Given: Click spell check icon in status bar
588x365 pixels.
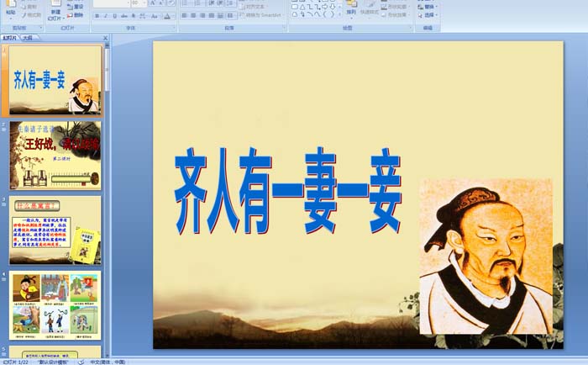Looking at the screenshot, I should point(81,362).
